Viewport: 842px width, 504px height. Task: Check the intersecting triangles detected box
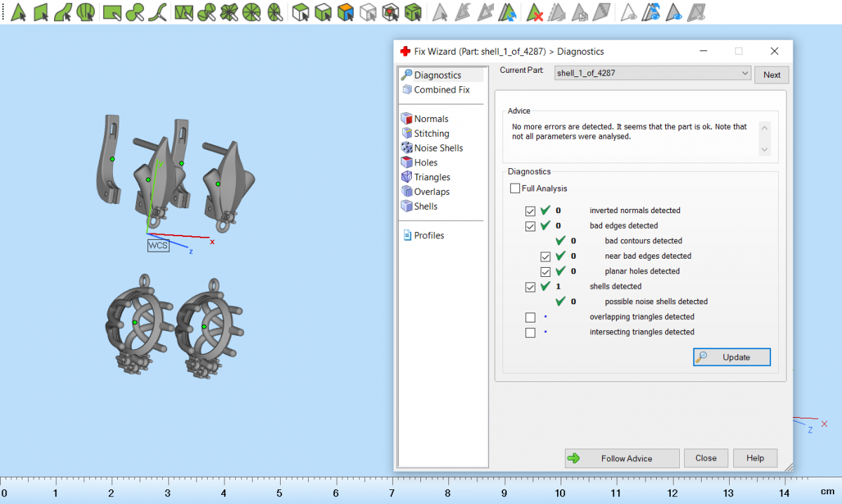(x=530, y=332)
